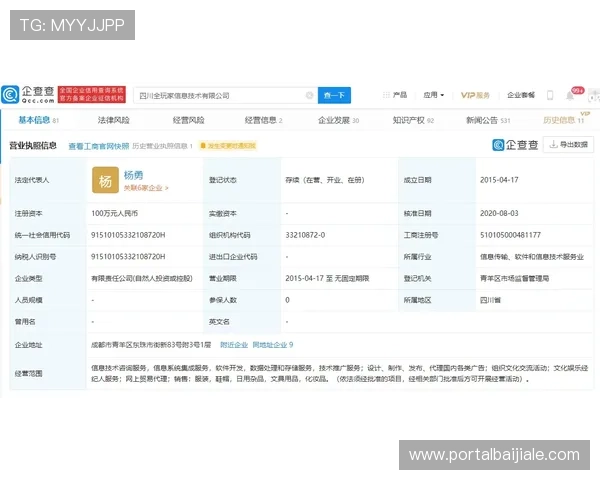Open 附近企业 link

[x=234, y=345]
